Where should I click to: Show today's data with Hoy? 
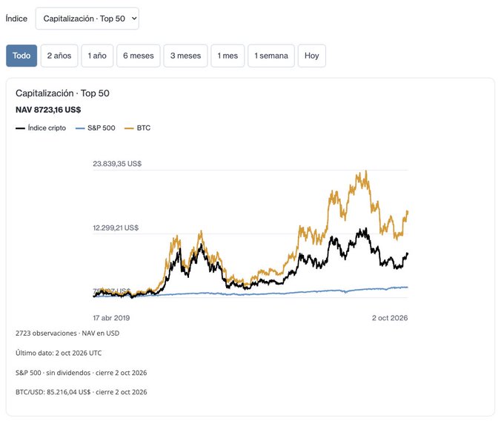[312, 56]
